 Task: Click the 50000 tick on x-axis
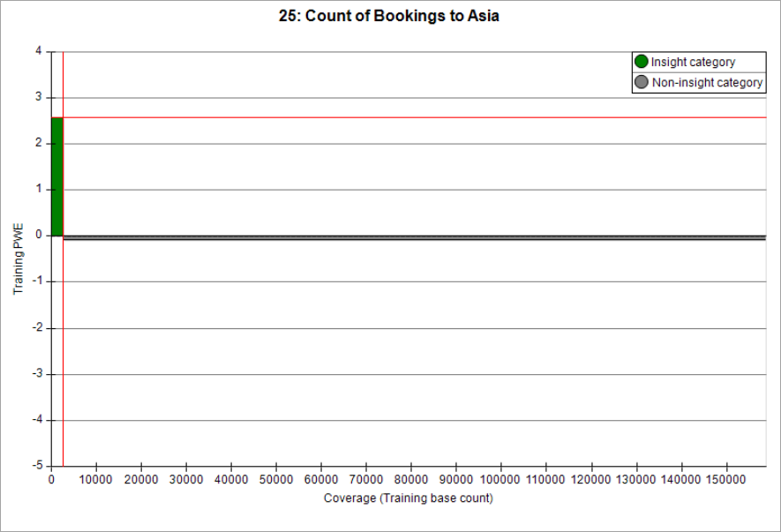click(276, 479)
